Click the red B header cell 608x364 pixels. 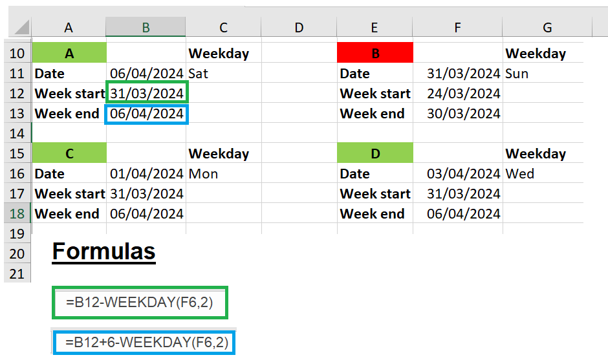click(375, 53)
